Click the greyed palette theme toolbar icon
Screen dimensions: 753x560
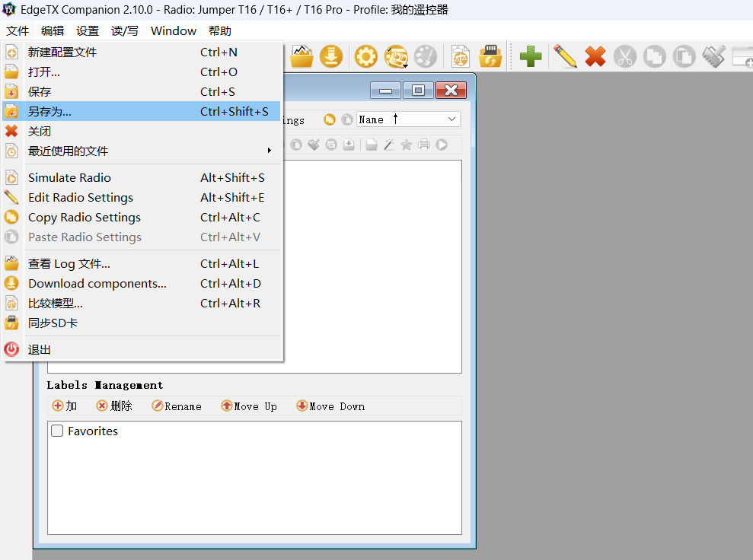pyautogui.click(x=426, y=56)
